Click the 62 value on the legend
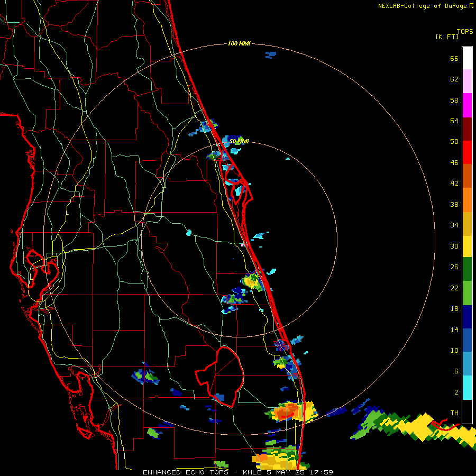Image resolution: width=476 pixels, height=476 pixels. pos(454,79)
